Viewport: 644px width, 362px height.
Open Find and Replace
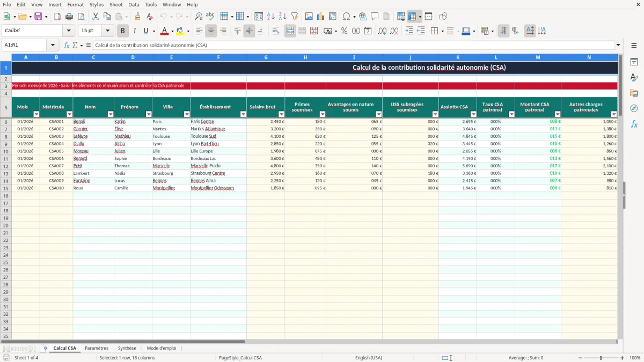click(x=199, y=17)
